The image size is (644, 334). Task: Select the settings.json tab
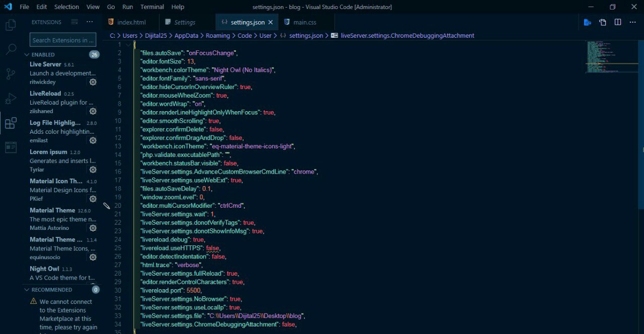(x=248, y=22)
